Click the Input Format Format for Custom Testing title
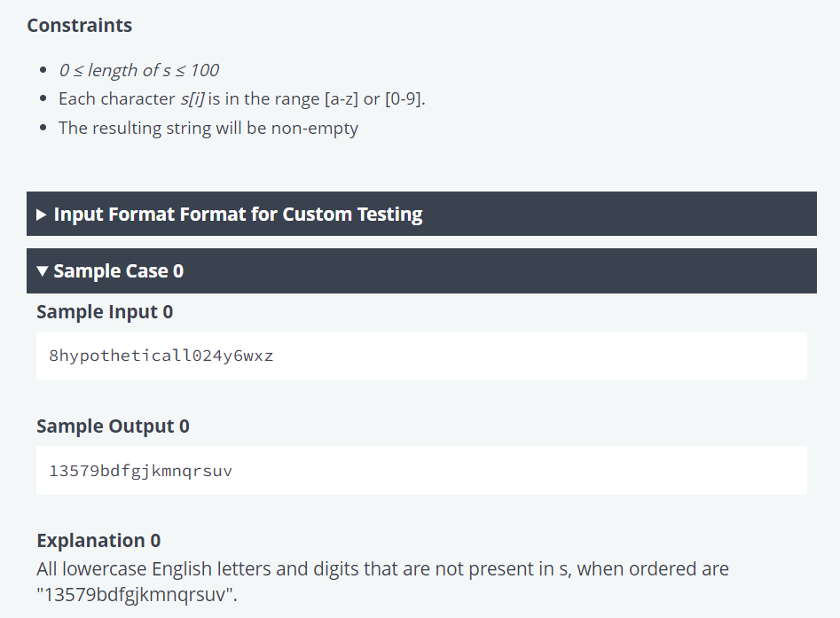 coord(238,215)
